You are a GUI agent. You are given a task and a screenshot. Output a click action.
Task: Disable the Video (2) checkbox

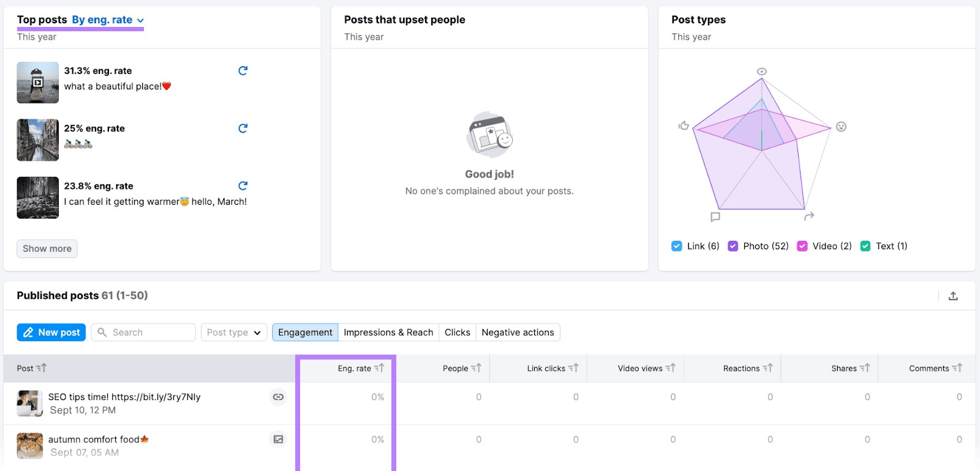(x=802, y=246)
